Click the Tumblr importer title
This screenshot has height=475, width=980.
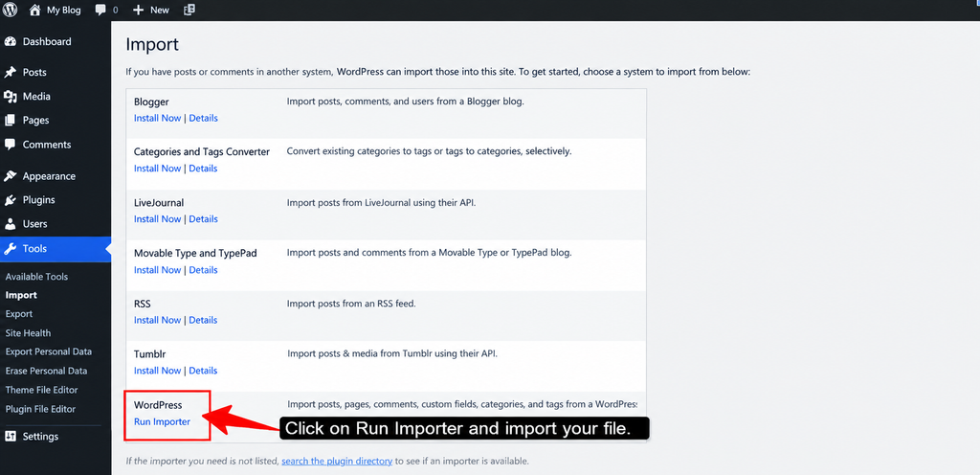[x=149, y=354]
